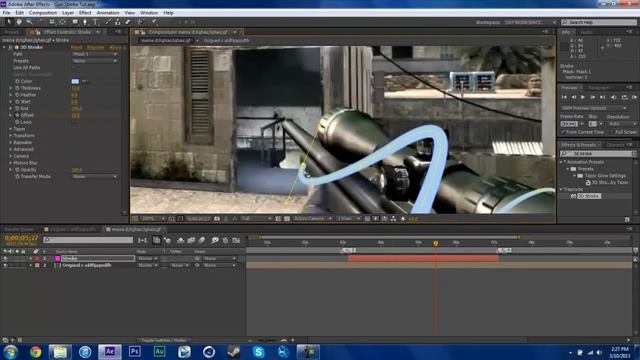
Task: Select the Clone Stamp tool
Action: [x=118, y=22]
